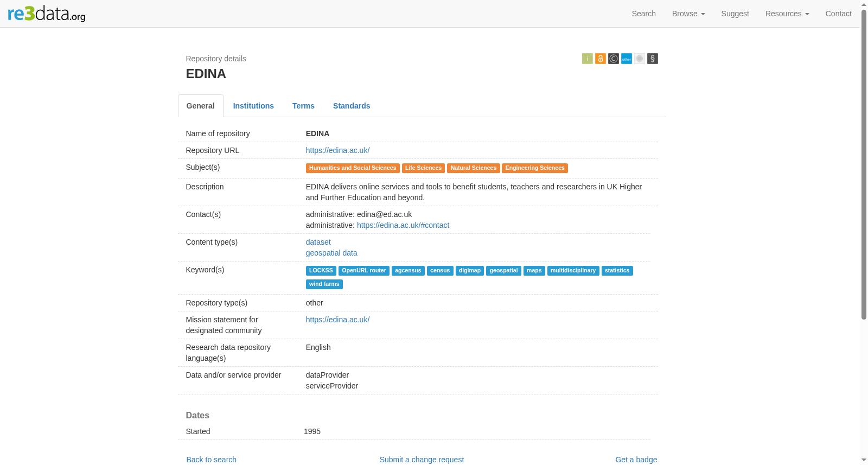
Task: Switch to the Standards tab
Action: (352, 106)
